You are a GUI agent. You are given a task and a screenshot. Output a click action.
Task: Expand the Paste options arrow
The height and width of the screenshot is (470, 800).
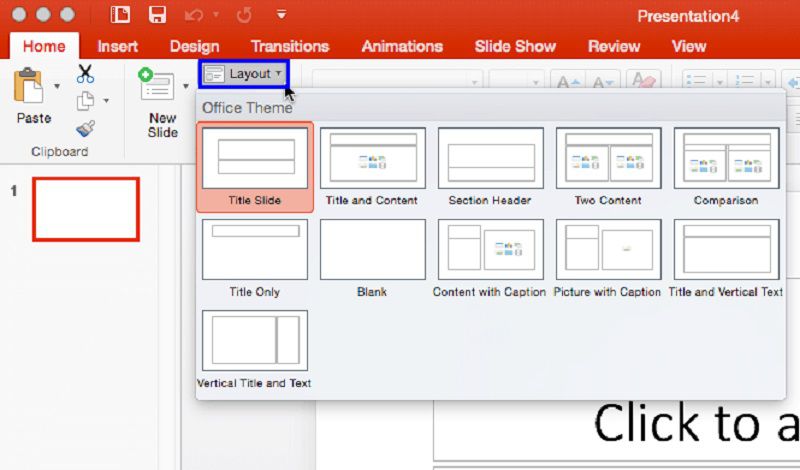click(57, 86)
